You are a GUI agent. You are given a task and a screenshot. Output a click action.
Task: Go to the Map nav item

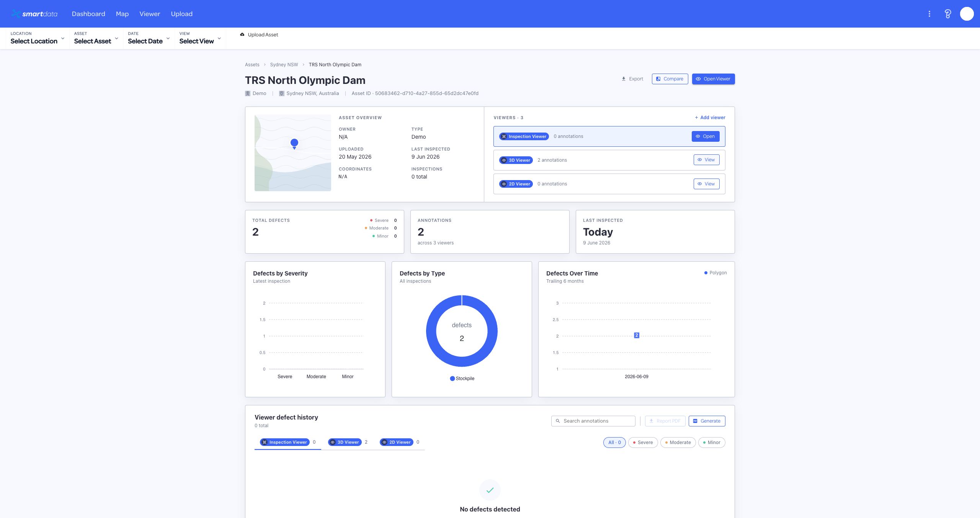pos(122,14)
